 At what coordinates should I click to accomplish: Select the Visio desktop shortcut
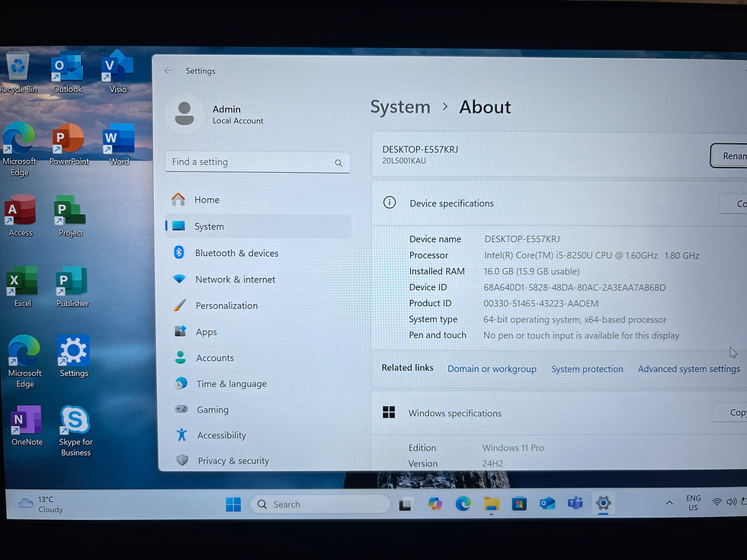tap(117, 73)
